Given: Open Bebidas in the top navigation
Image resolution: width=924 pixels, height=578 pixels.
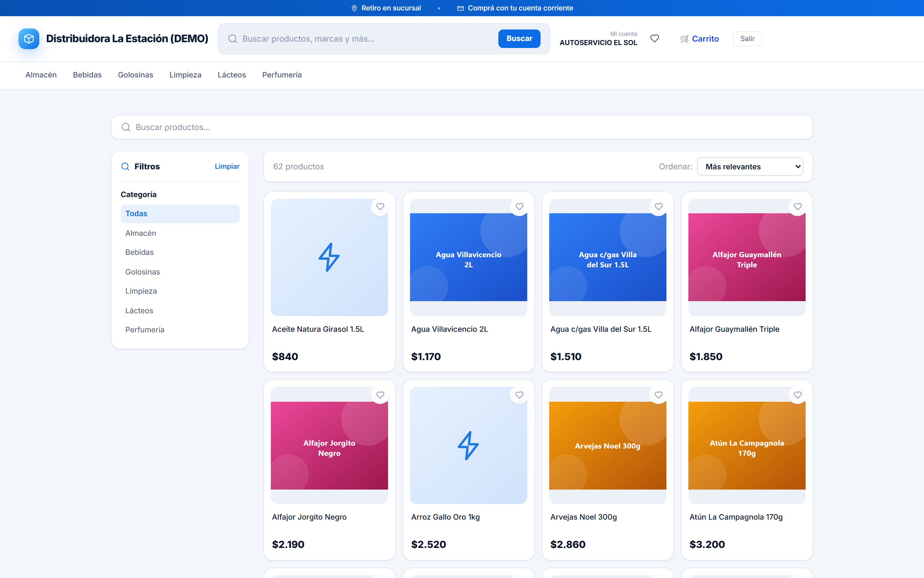Looking at the screenshot, I should tap(87, 75).
